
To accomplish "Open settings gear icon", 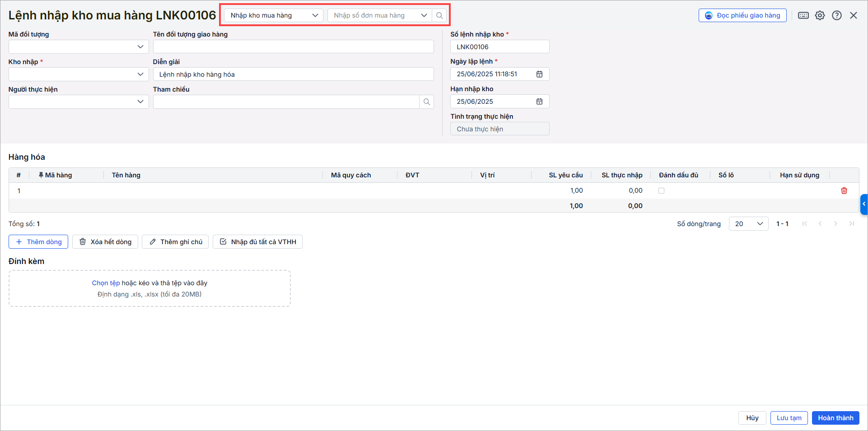I will [820, 15].
